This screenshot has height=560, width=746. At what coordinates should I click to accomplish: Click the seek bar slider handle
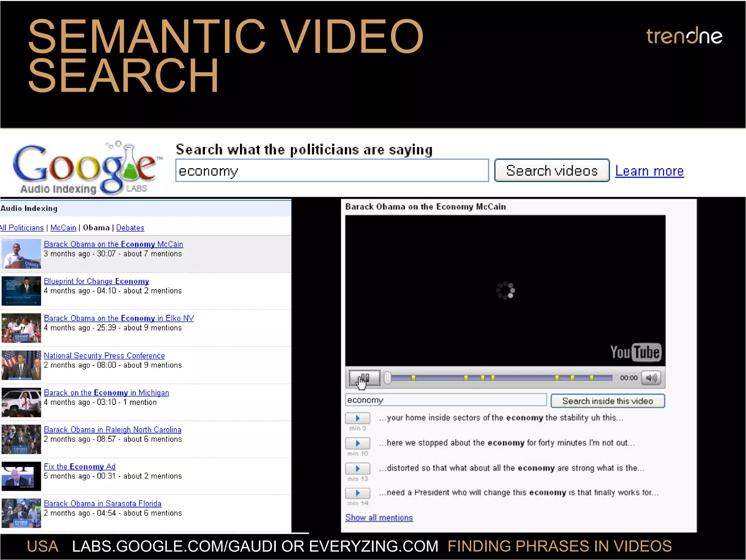coord(388,378)
